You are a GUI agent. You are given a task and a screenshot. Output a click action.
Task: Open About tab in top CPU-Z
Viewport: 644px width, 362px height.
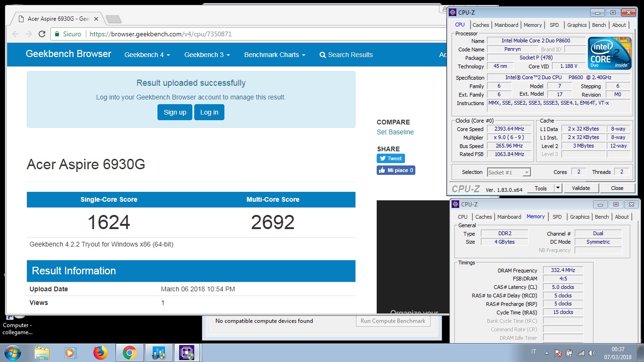pos(619,25)
